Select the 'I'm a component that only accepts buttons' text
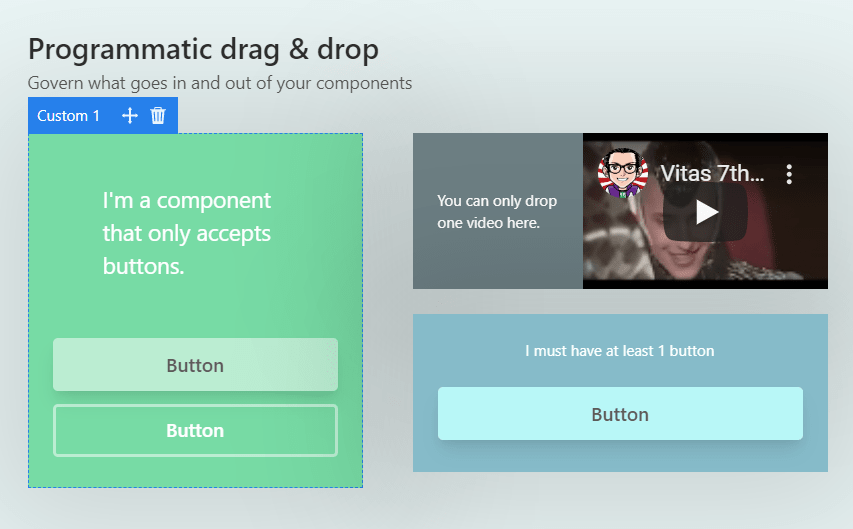Screen dimensions: 853x529 pos(187,233)
